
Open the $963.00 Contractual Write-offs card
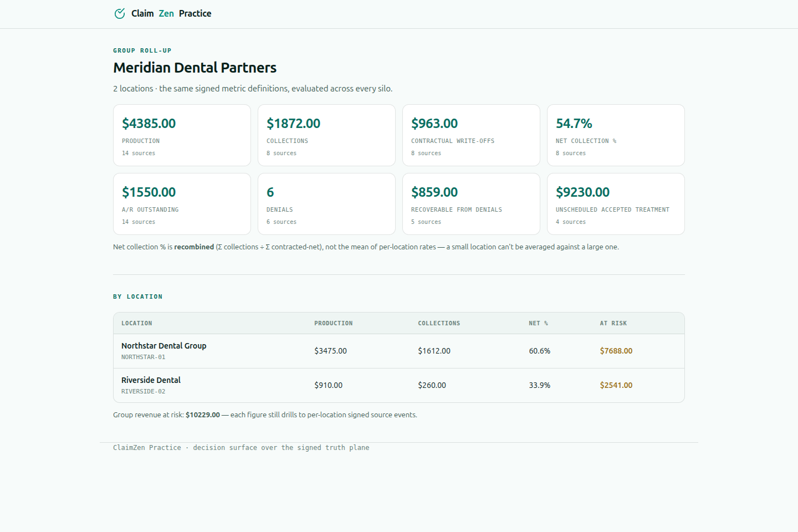471,135
